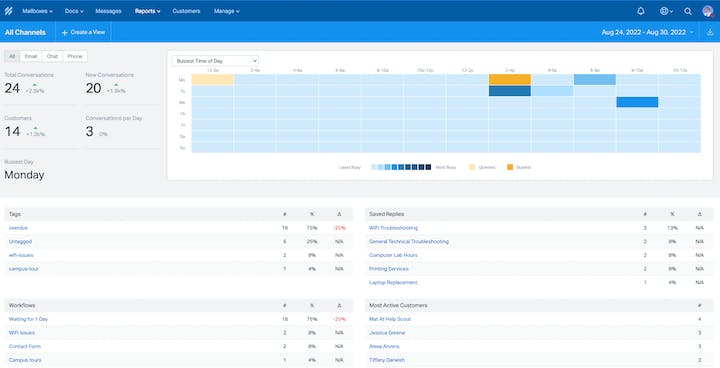Click the dark blue Tuesday 2-4p cell
Viewport: 720px width, 368px height.
510,91
